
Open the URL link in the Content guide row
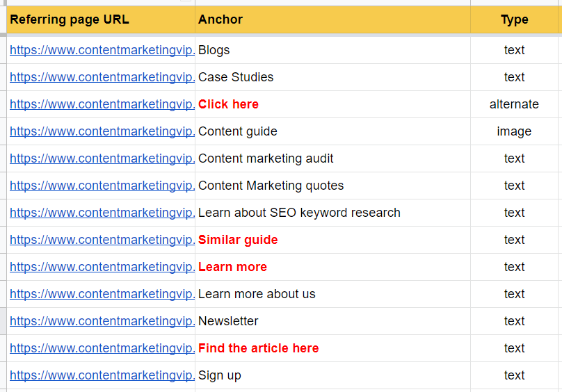102,131
